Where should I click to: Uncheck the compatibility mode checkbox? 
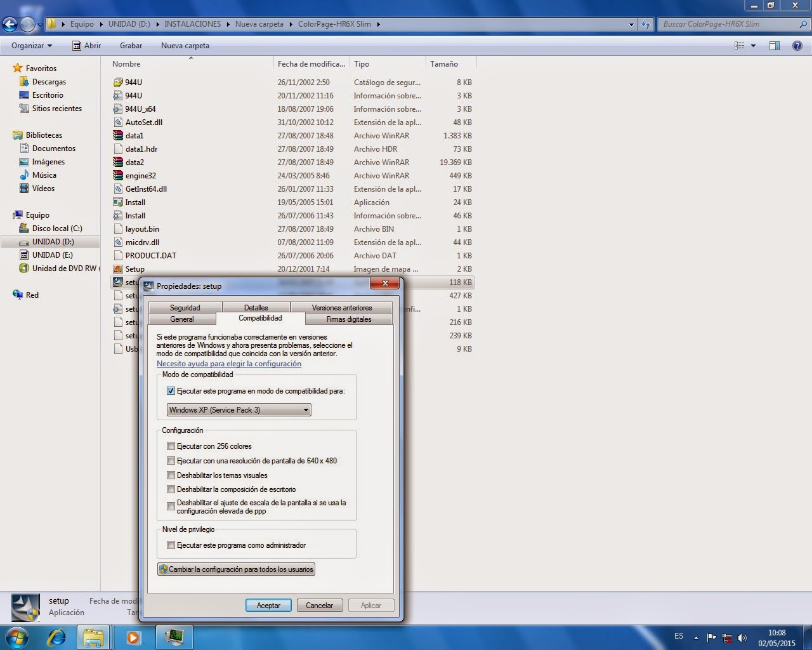171,391
